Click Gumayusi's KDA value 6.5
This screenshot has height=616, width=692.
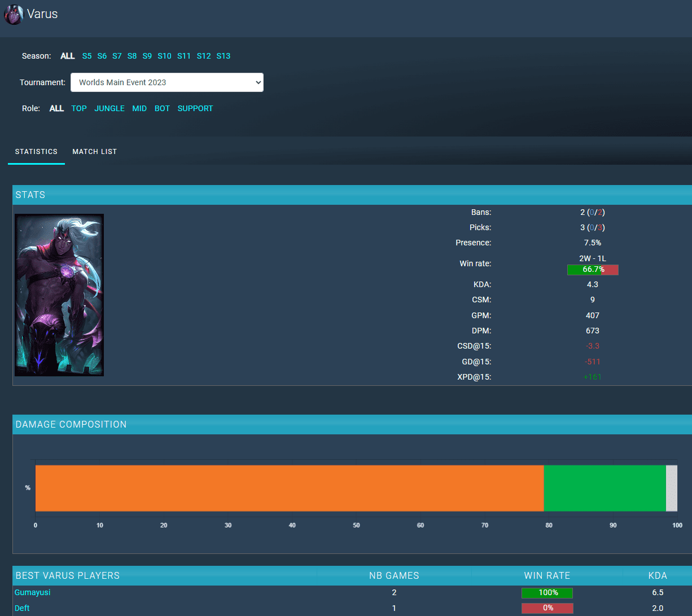click(x=658, y=592)
